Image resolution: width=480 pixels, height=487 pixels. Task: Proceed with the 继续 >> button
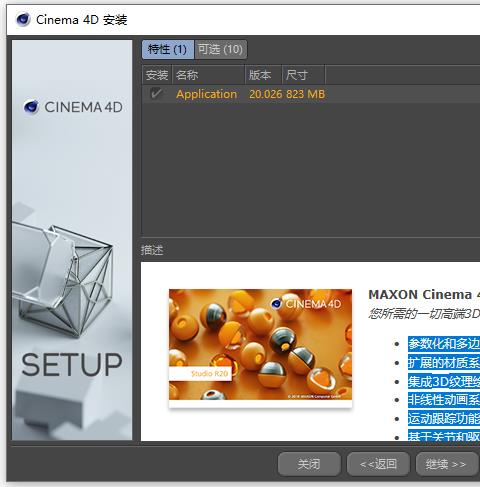pos(446,464)
